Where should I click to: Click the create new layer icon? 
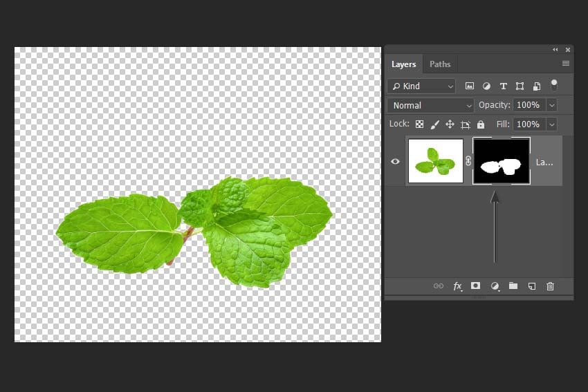[532, 286]
